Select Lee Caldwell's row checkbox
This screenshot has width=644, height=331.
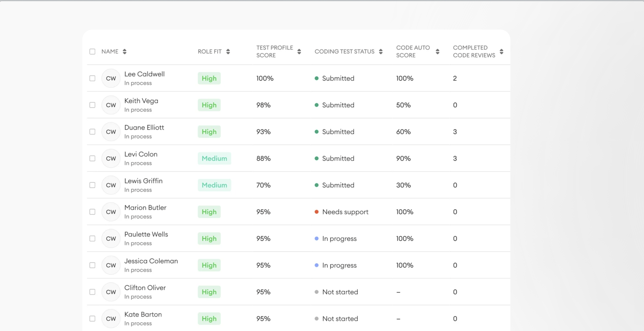[92, 78]
